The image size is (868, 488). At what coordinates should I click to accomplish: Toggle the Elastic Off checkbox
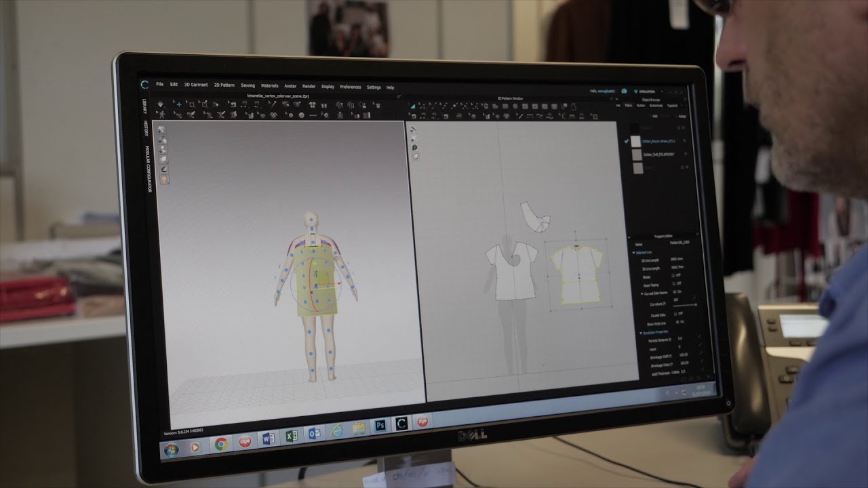(673, 275)
